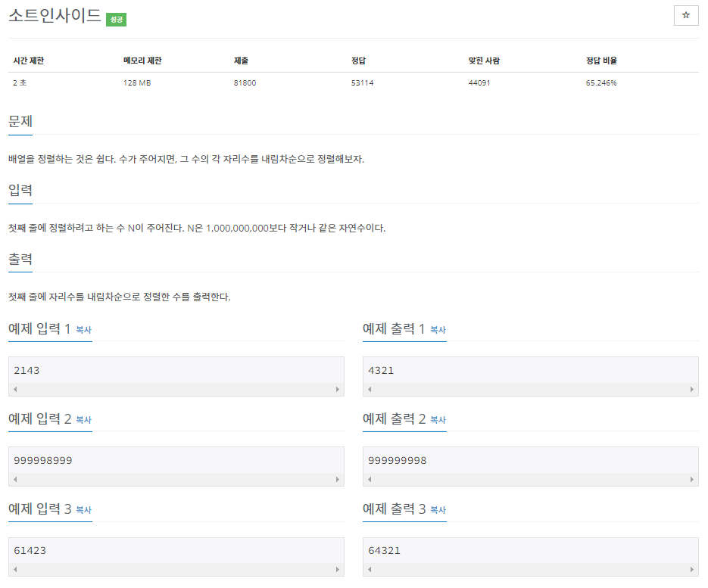Click left scroll arrow in example output 1 box
Image resolution: width=708 pixels, height=588 pixels.
pos(370,389)
